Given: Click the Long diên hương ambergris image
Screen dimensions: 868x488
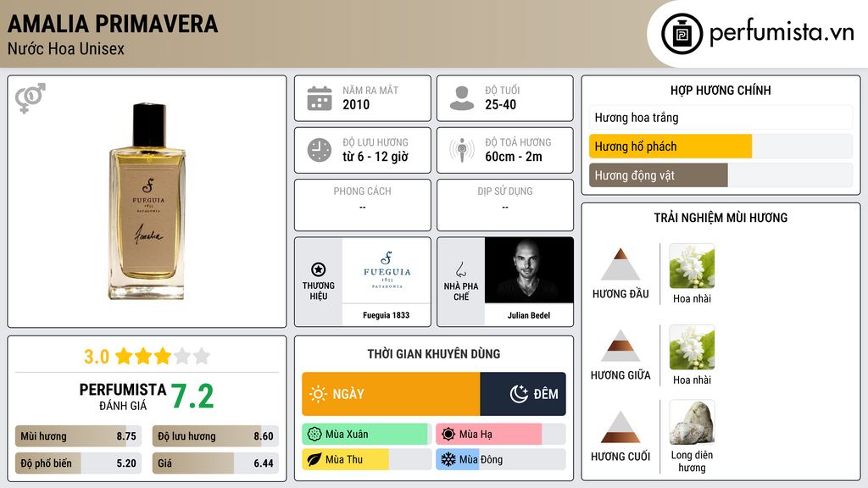Looking at the screenshot, I should (x=692, y=423).
